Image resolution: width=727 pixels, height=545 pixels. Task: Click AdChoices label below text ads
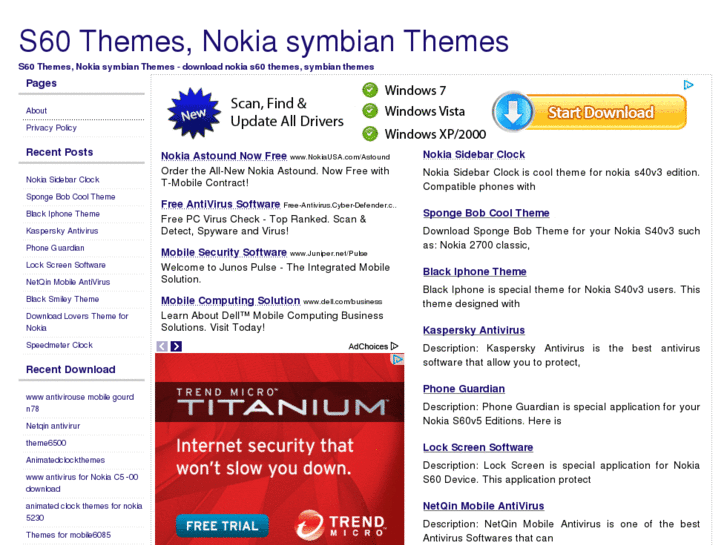[373, 346]
